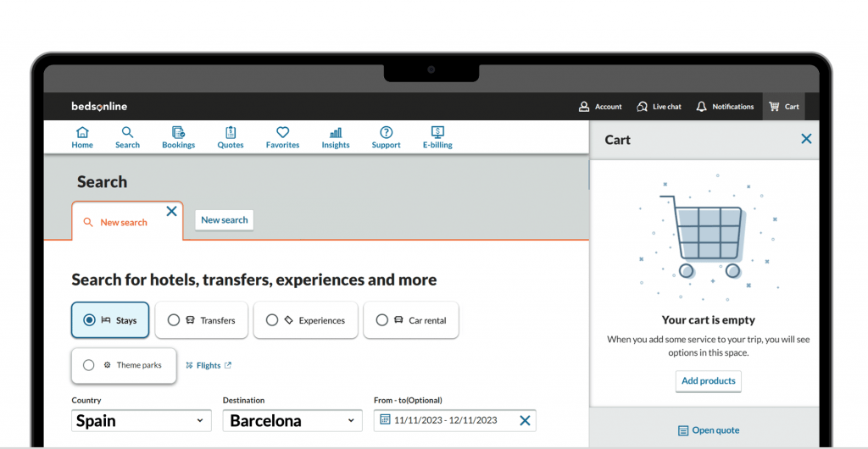This screenshot has width=868, height=449.
Task: Click the Search page heading
Action: coord(102,181)
